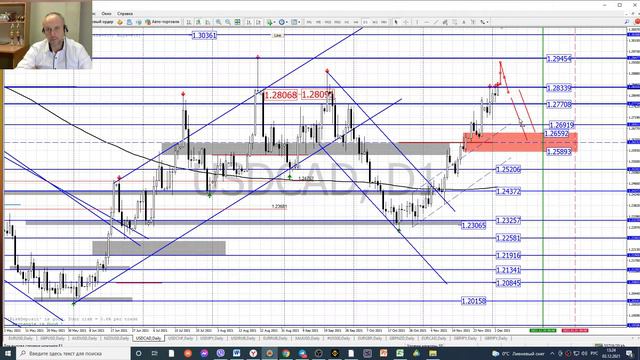Click the 1.25206 price level label

click(x=508, y=169)
